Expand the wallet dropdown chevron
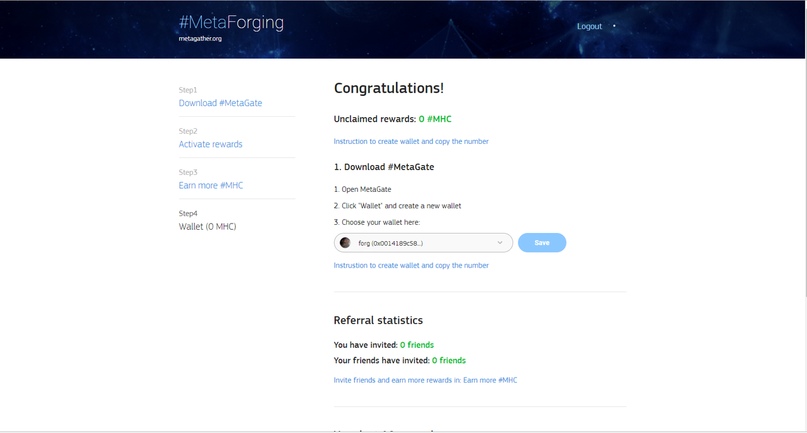Viewport: 807px width, 433px height. click(499, 243)
